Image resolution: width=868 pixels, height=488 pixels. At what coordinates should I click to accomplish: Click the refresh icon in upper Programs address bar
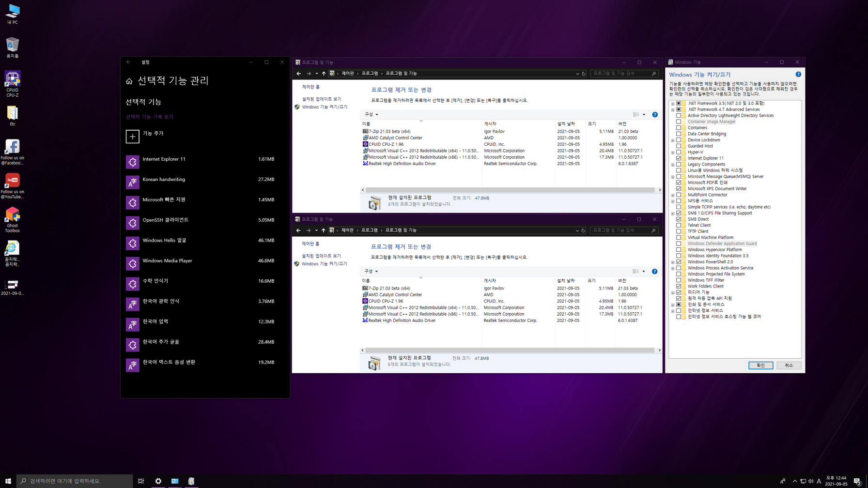click(x=583, y=74)
